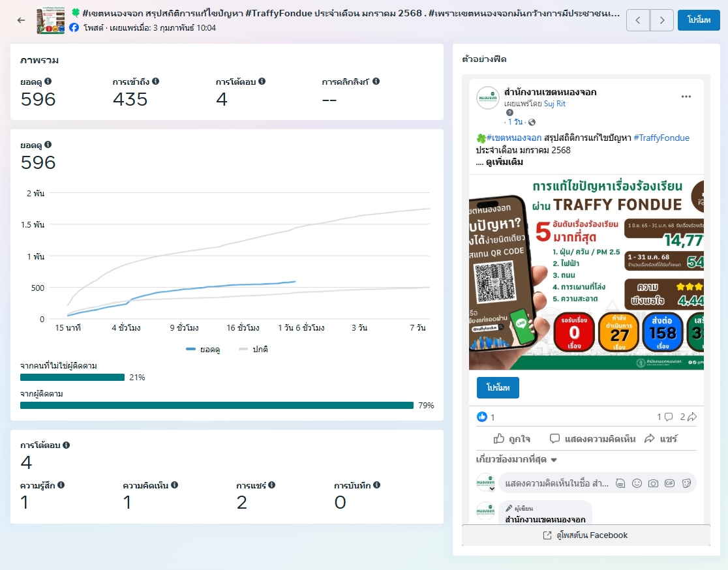Toggle the ยอดดู legend series
This screenshot has height=570, width=728.
203,349
